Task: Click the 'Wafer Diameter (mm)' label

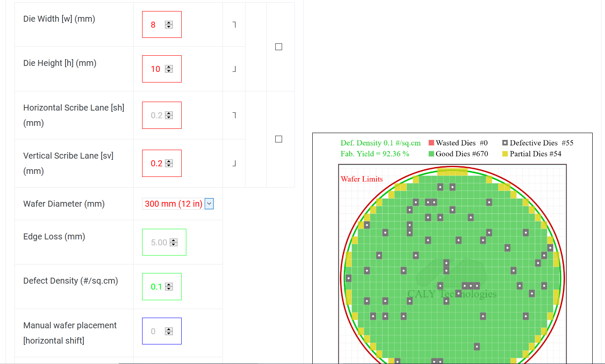Action: click(64, 204)
